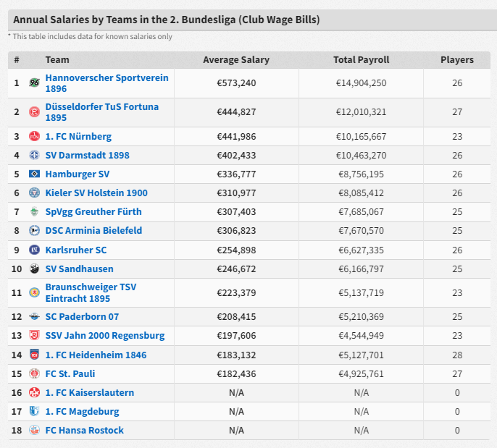Image resolution: width=497 pixels, height=448 pixels.
Task: Select the €306,823 average salary cell
Action: pyautogui.click(x=236, y=230)
